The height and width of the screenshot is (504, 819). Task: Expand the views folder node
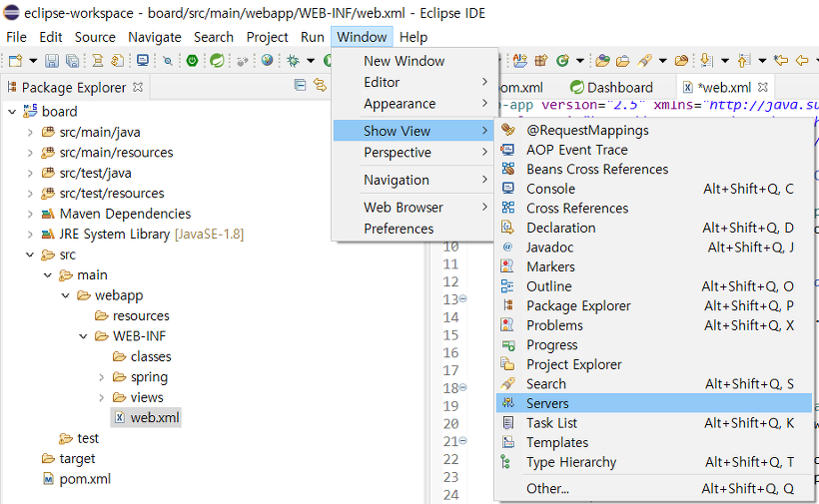(x=101, y=397)
